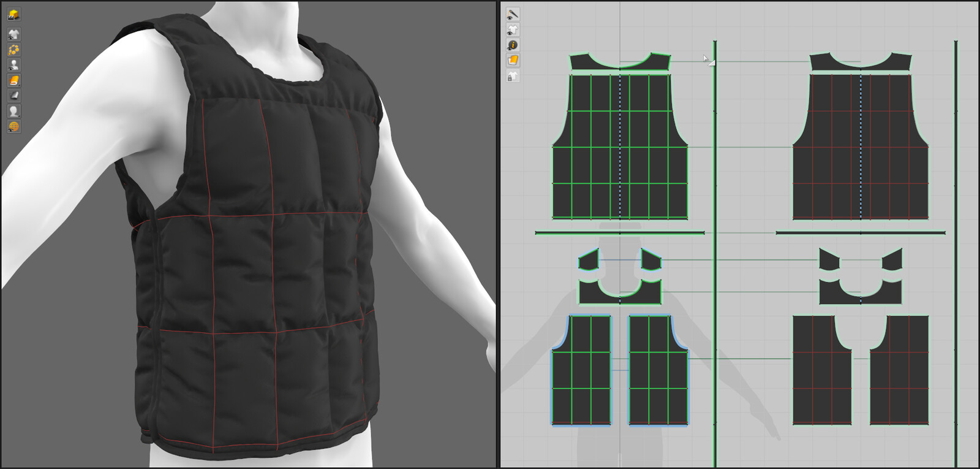
Task: Click the orange texture surface icon in 2D window
Action: click(x=513, y=60)
